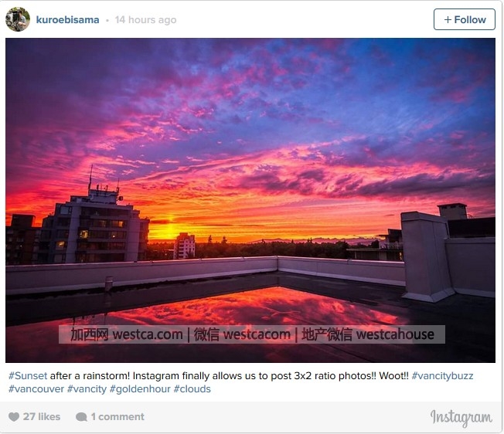Click the Follow button

click(x=464, y=19)
